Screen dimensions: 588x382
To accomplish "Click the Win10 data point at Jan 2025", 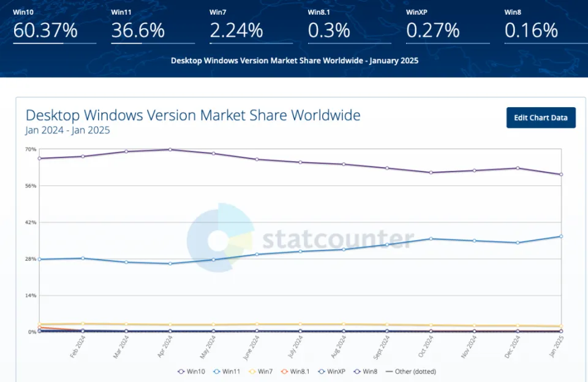I will pyautogui.click(x=560, y=174).
